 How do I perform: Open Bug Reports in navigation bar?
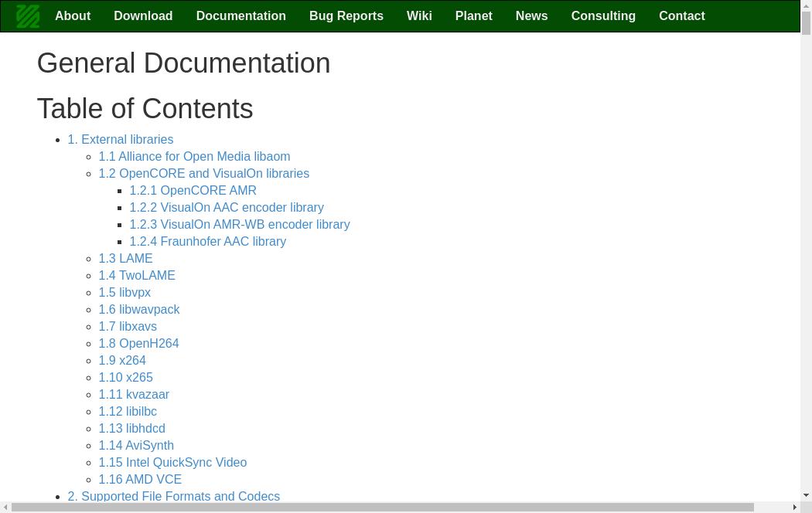pyautogui.click(x=346, y=16)
